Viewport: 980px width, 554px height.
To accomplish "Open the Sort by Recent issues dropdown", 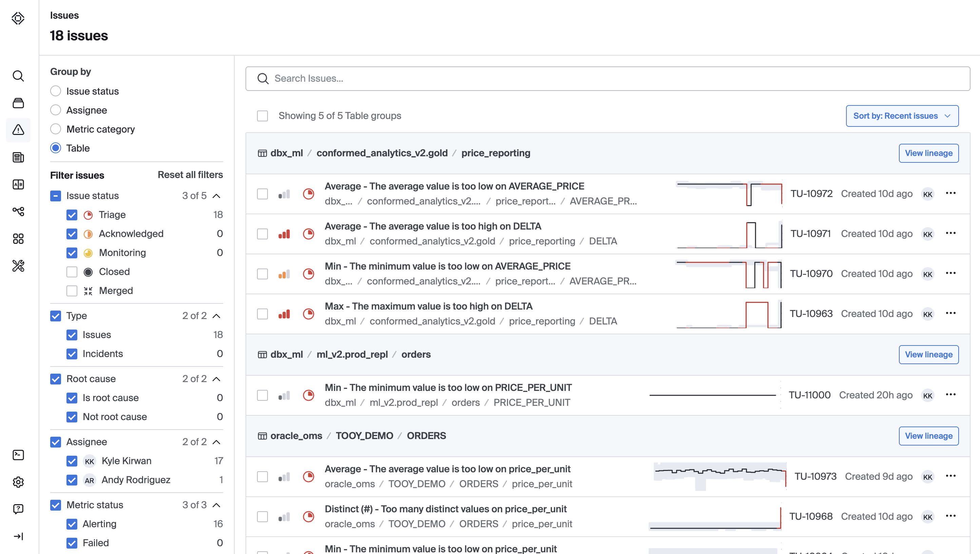I will [902, 116].
